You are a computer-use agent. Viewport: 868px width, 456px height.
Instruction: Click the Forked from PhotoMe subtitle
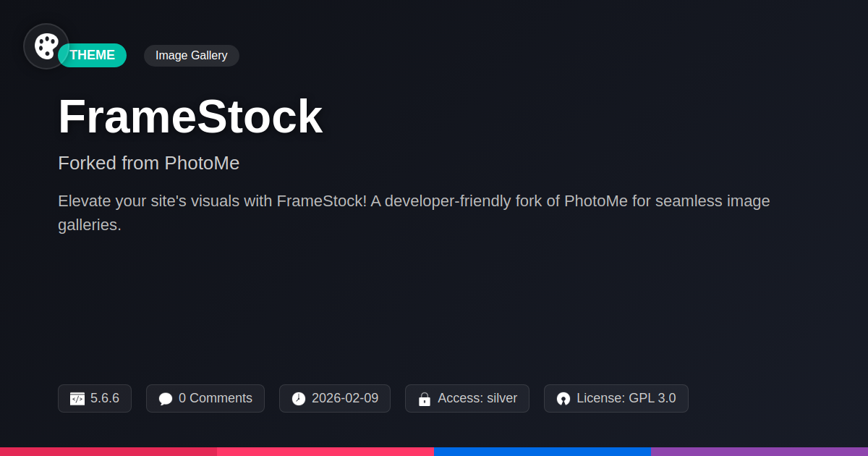point(148,163)
